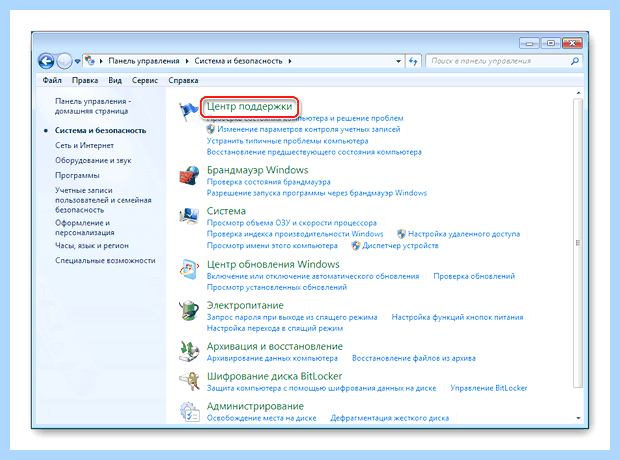Open Центр поддержки heading link
Screen dimensions: 620x460
(250, 106)
